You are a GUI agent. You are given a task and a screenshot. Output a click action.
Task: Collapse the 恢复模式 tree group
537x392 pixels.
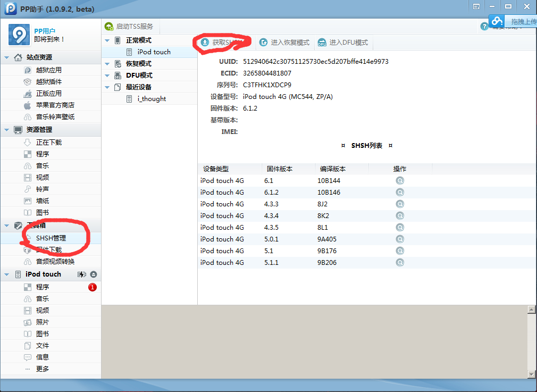[107, 64]
